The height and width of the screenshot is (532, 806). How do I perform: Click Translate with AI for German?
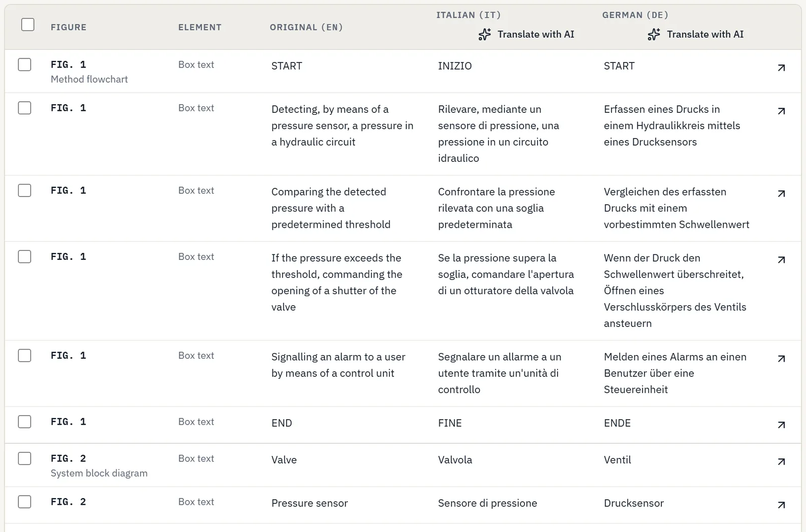tap(696, 34)
